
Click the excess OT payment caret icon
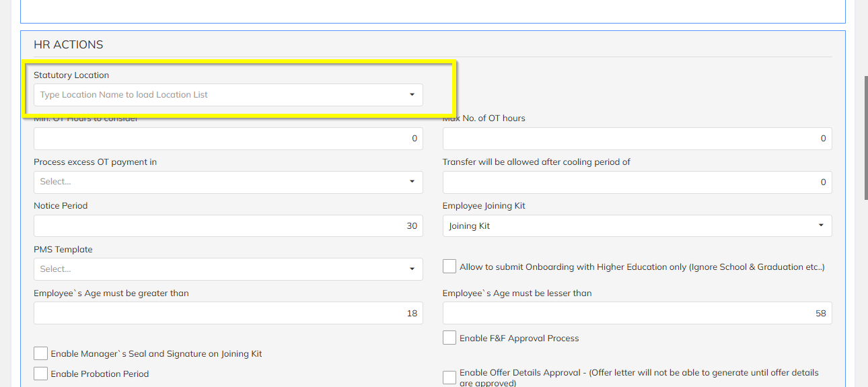point(412,182)
